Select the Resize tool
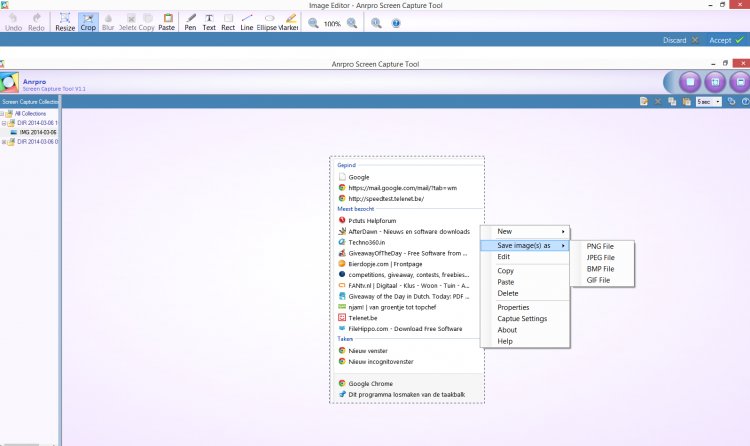The image size is (750, 446). pos(64,22)
